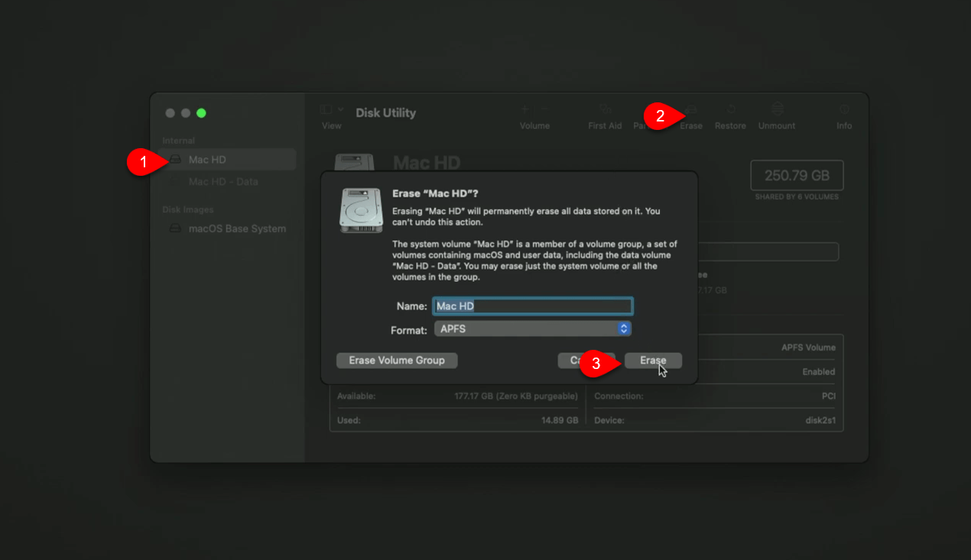Click the Unmount toolbar icon
This screenshot has width=971, height=560.
(x=778, y=109)
